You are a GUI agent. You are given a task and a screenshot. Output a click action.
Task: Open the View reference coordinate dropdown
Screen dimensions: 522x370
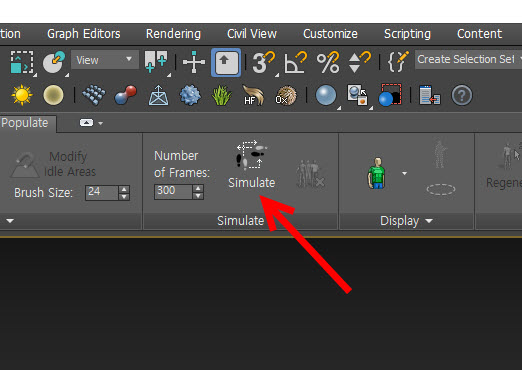(x=105, y=60)
